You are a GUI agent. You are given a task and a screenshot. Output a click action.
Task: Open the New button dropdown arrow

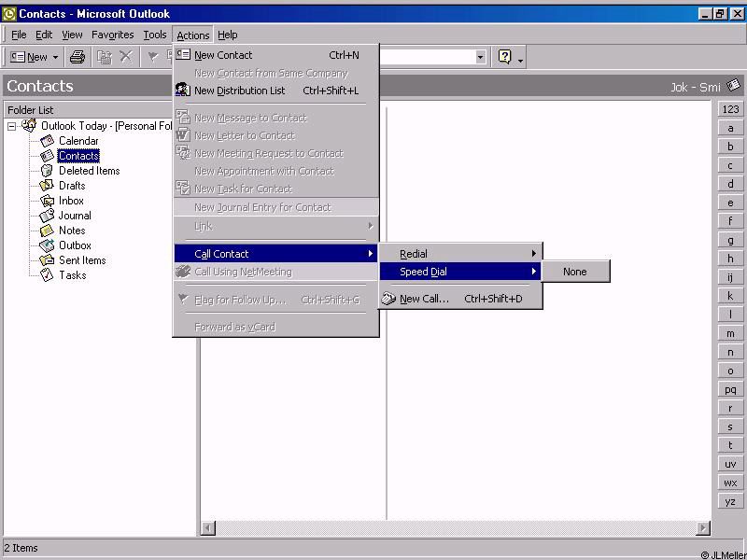click(x=55, y=58)
